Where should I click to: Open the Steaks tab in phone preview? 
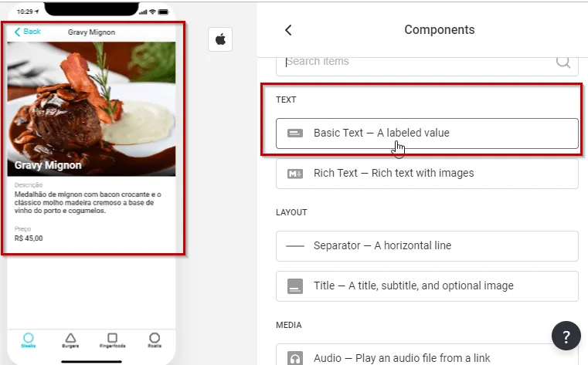pos(29,340)
